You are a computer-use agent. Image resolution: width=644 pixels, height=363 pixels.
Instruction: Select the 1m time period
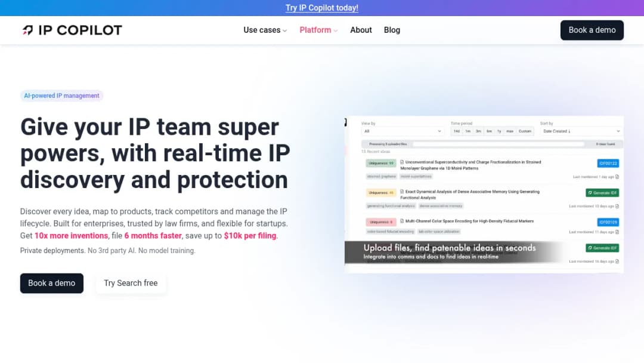pyautogui.click(x=468, y=131)
